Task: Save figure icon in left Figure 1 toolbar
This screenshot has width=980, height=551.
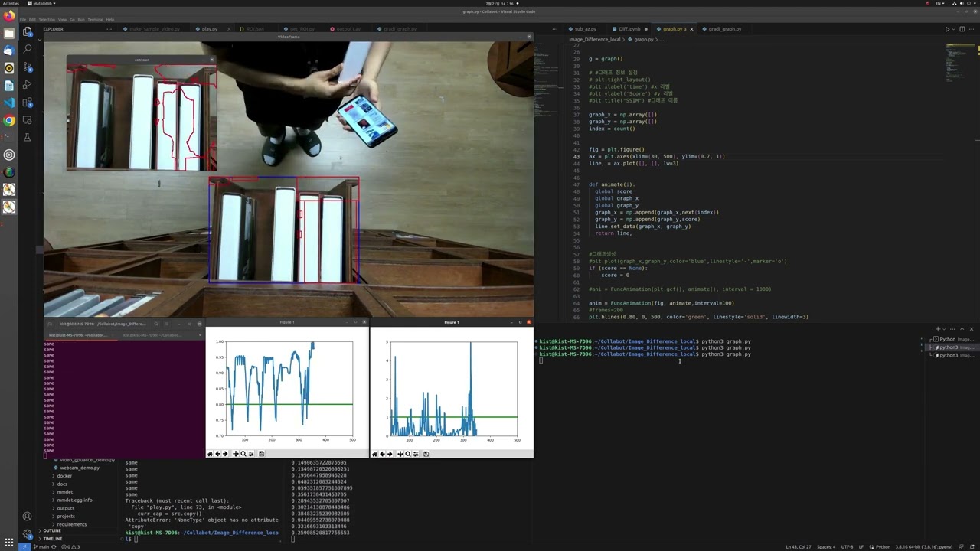Action: (x=261, y=454)
